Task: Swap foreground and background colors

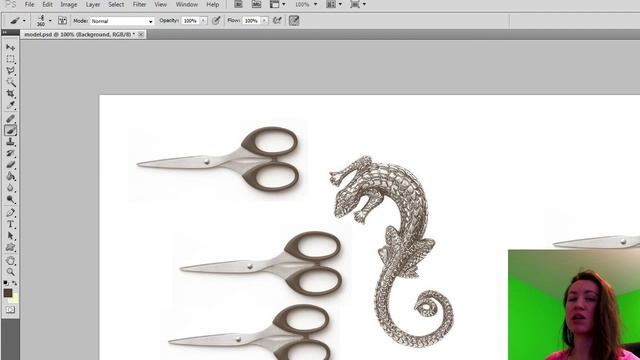Action: (x=15, y=282)
